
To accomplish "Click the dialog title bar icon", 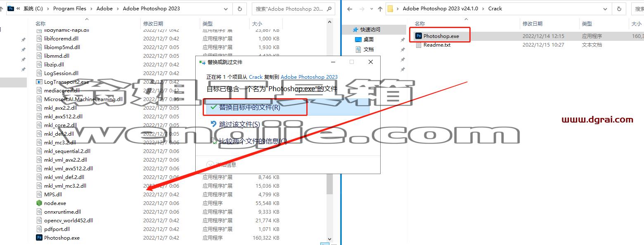I will click(202, 62).
